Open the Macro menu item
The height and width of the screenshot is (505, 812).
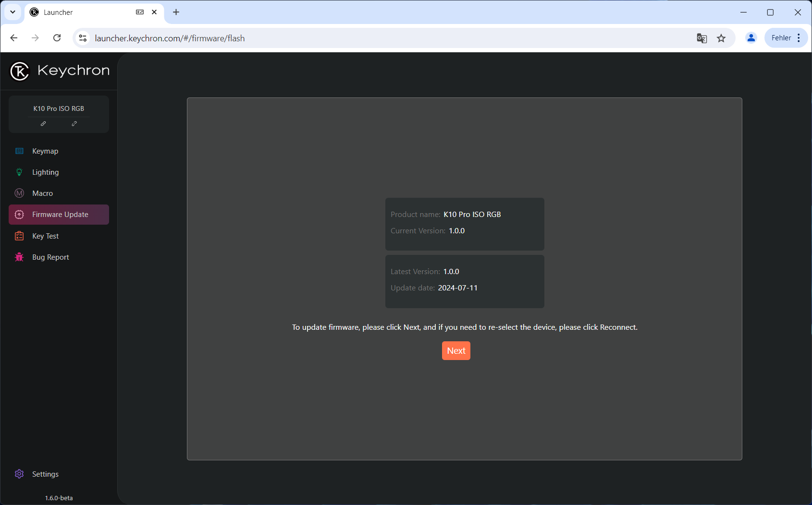(59, 193)
